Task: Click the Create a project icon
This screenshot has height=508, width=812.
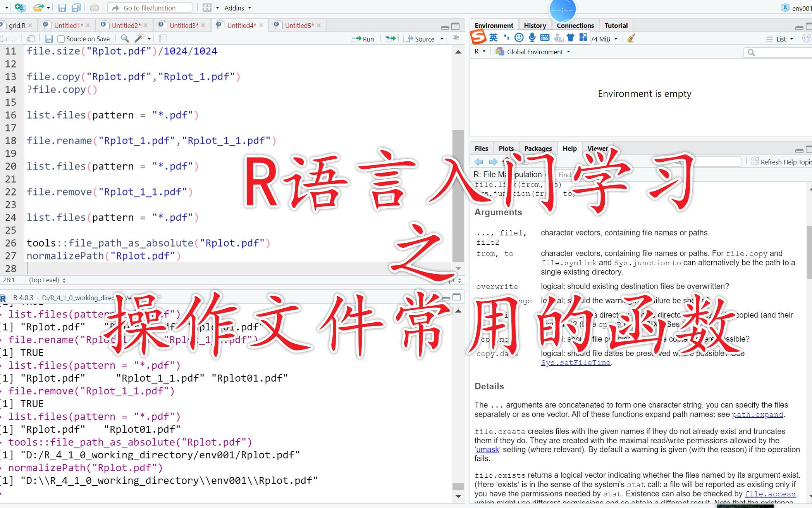Action: 20,7
